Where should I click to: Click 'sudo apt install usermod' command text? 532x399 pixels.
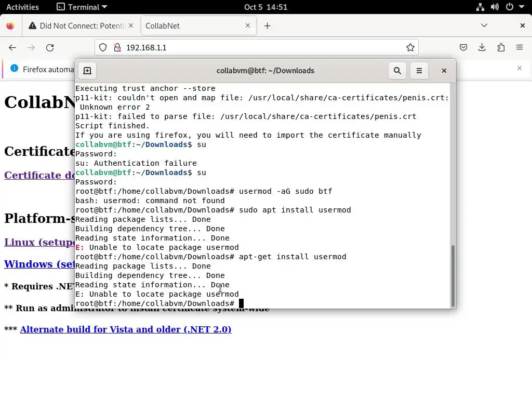(x=295, y=210)
